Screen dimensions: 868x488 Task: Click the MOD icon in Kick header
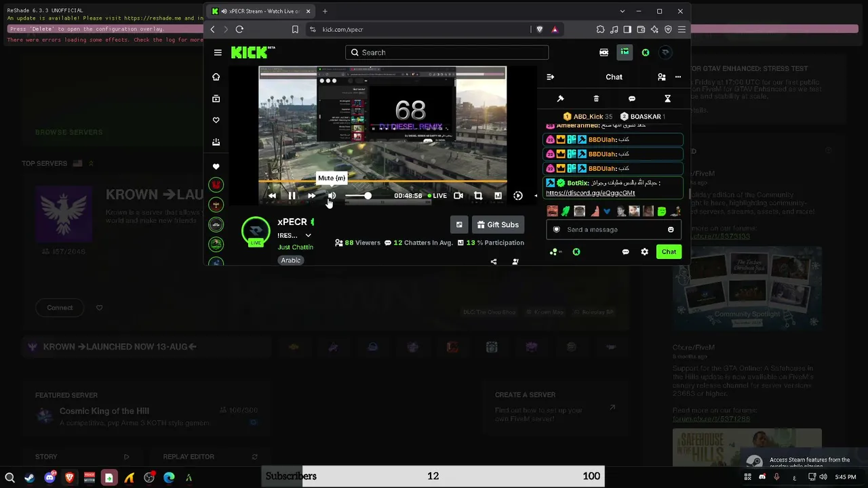click(604, 52)
